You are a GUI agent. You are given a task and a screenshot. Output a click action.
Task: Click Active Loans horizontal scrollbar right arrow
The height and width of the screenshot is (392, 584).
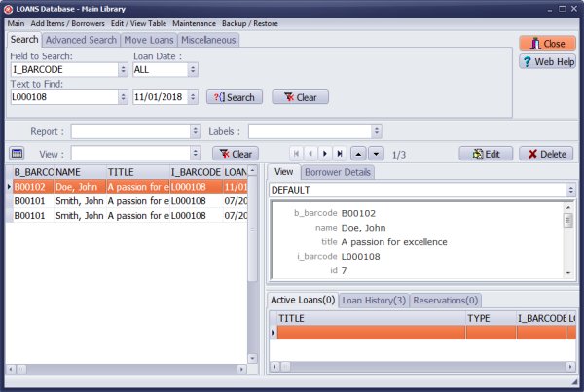570,367
